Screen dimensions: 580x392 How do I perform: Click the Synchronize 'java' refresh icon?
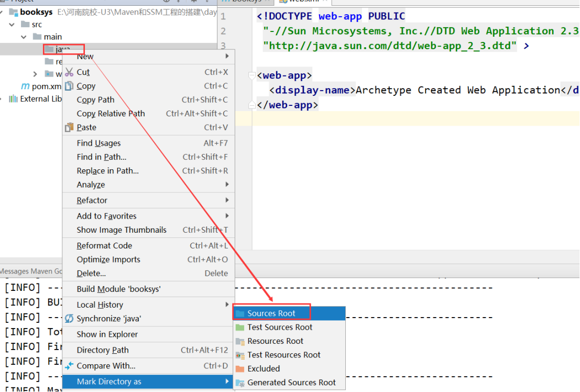pos(69,318)
